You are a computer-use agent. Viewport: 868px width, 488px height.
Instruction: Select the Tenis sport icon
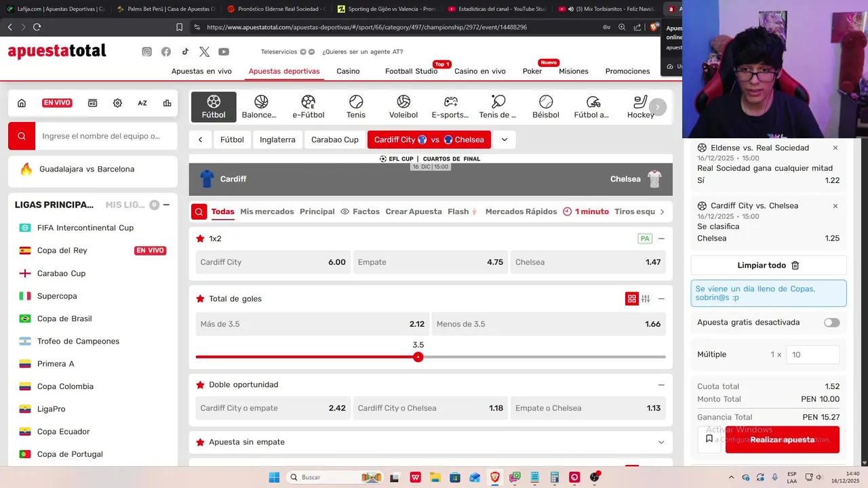[356, 106]
